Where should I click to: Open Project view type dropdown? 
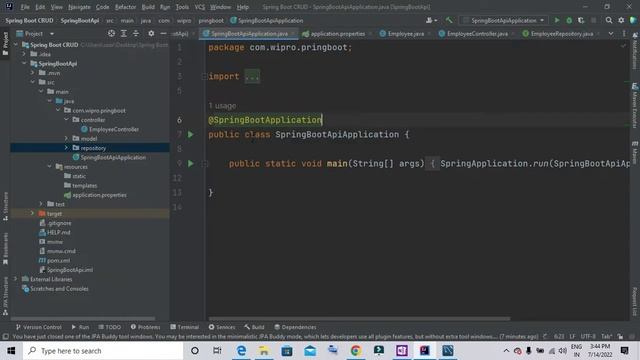point(52,33)
